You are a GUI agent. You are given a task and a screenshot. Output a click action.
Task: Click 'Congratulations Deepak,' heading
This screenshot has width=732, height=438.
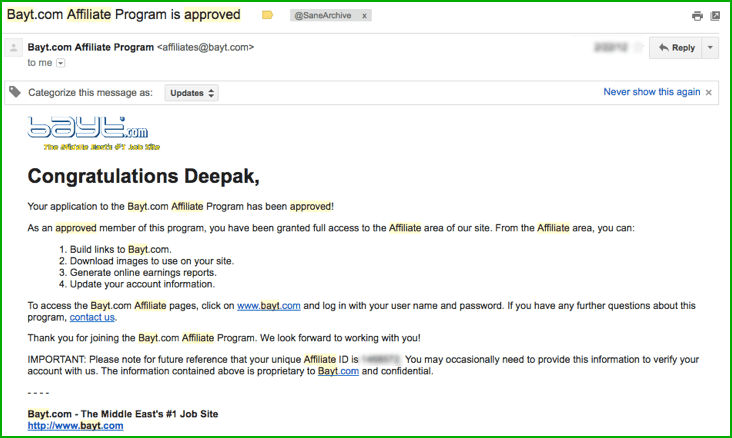(x=143, y=177)
